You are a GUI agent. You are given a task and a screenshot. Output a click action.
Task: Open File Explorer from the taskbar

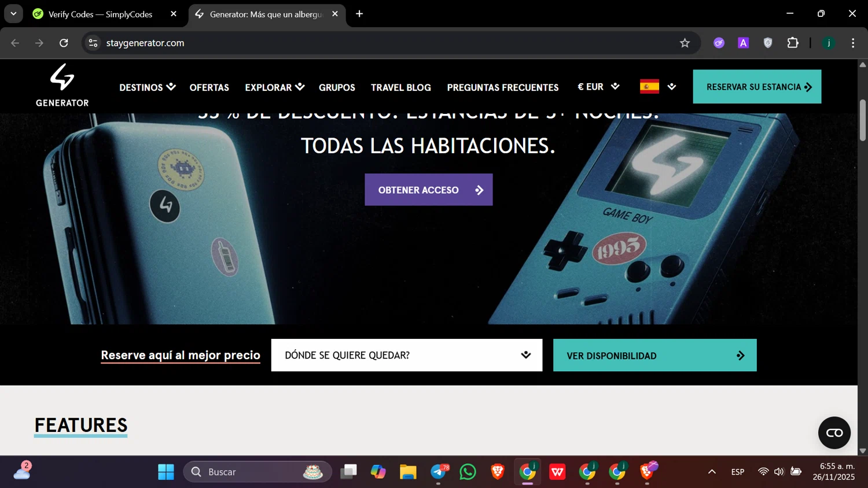point(408,472)
